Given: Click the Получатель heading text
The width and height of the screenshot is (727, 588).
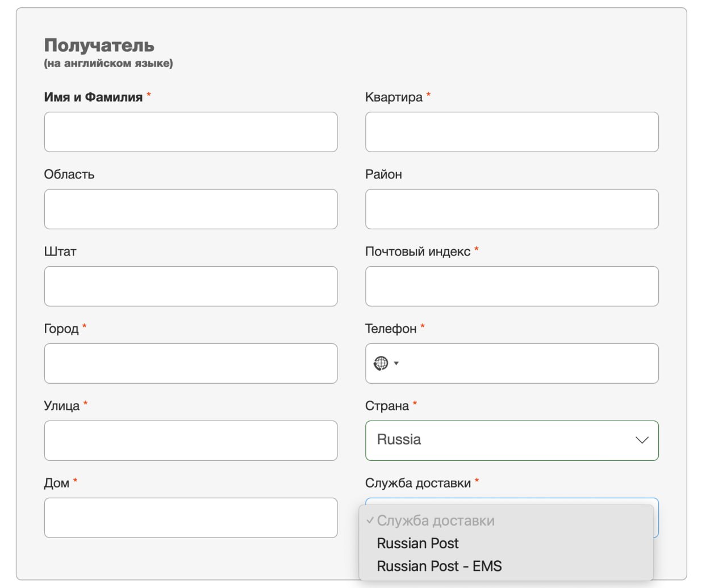Looking at the screenshot, I should tap(99, 45).
